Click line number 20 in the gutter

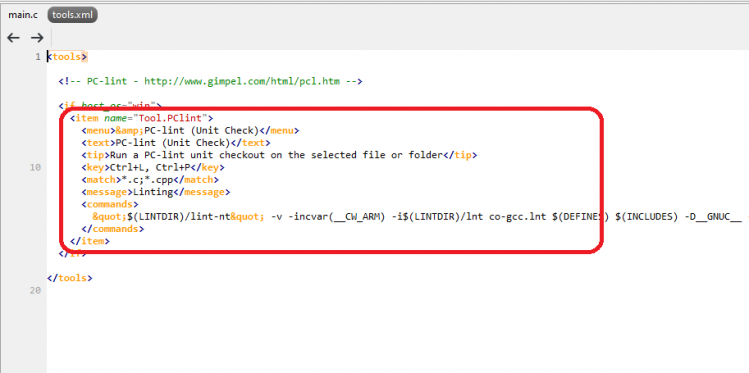click(35, 290)
